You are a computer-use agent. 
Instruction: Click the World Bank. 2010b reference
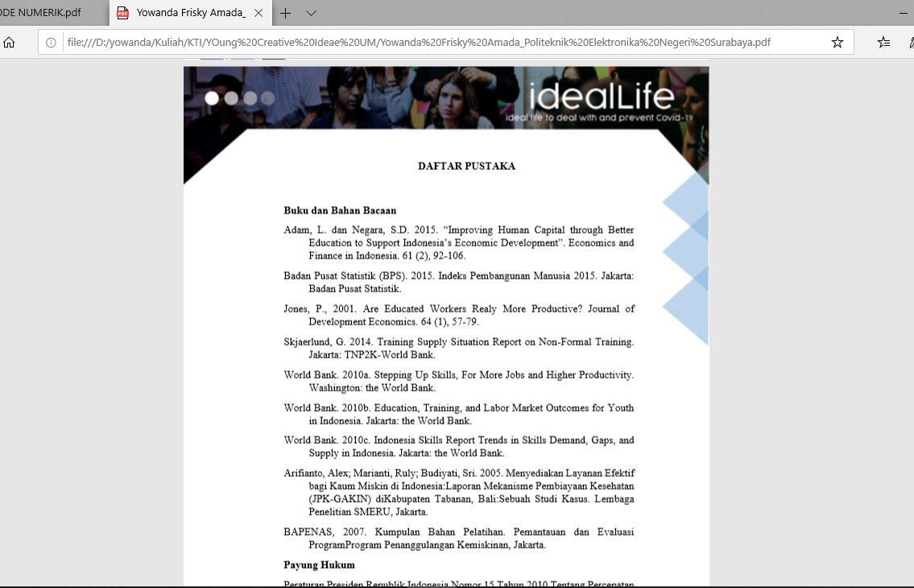point(459,414)
